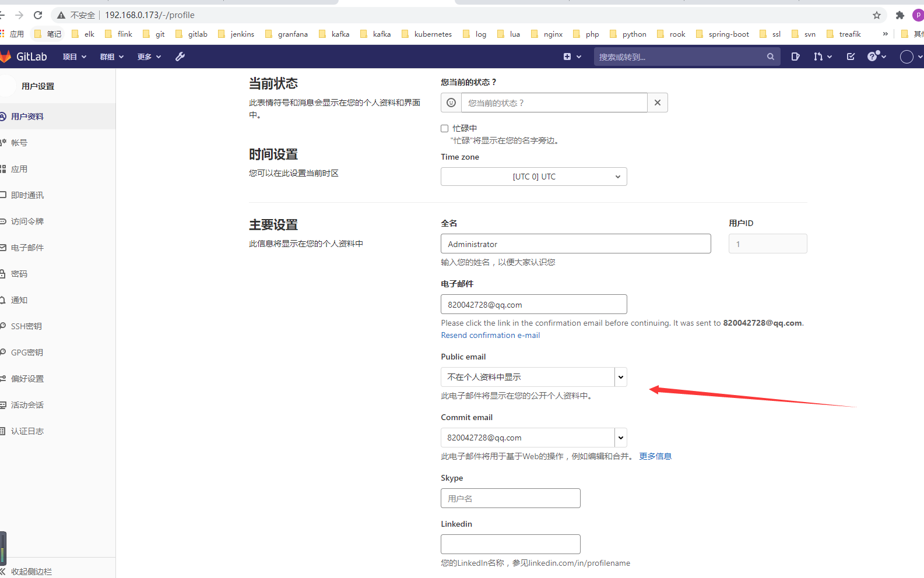Open the jenkins bookmark folder

236,34
